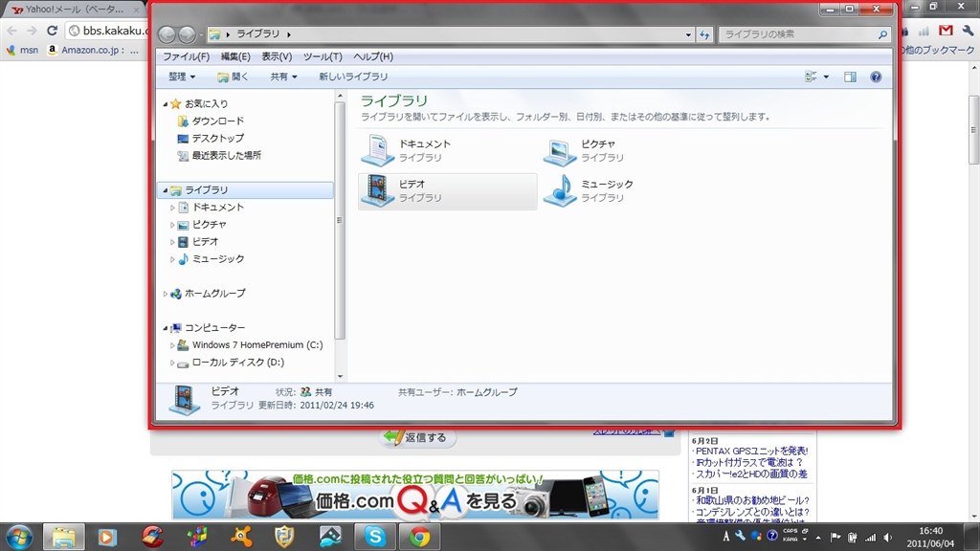This screenshot has height=551, width=980.
Task: Expand the ドキュメント tree node in sidebar
Action: point(173,208)
